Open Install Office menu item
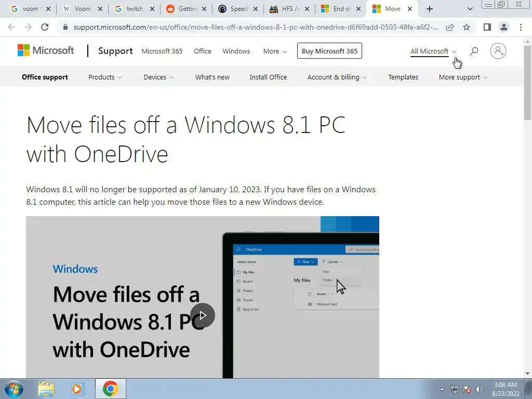Screen dimensions: 532x399 tap(269, 77)
